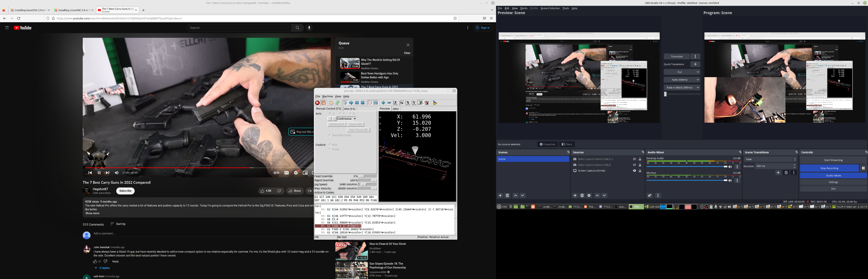Add a new scene in OBS Scenes panel
Screen dimensions: 868x279
click(500, 195)
